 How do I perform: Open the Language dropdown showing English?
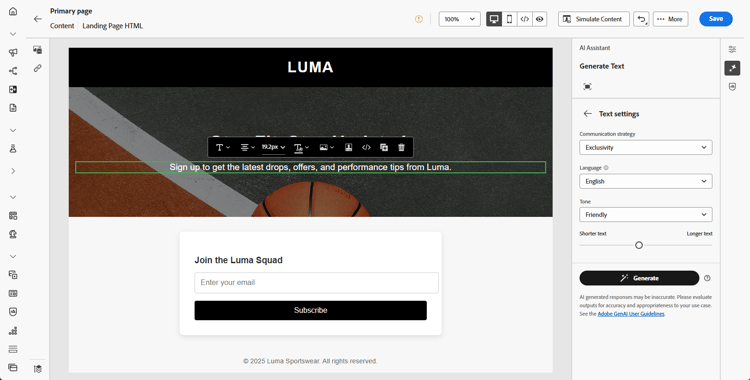point(646,181)
